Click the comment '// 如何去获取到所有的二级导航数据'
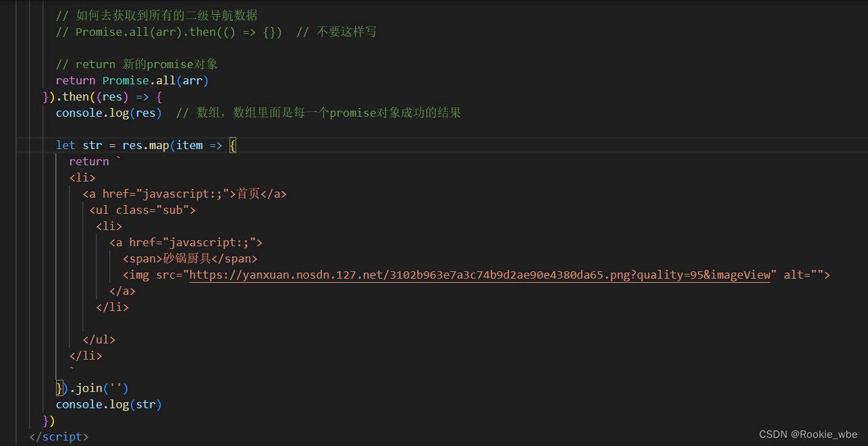Viewport: 868px width, 446px height. (x=157, y=16)
